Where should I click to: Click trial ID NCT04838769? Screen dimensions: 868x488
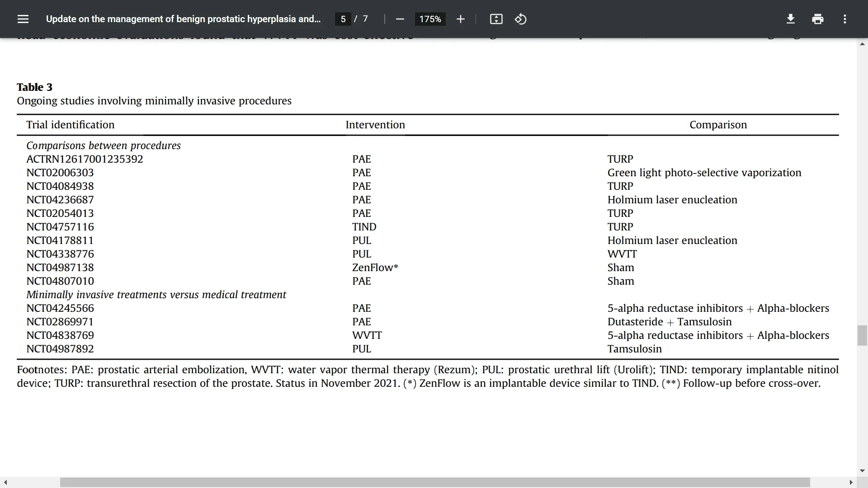60,335
